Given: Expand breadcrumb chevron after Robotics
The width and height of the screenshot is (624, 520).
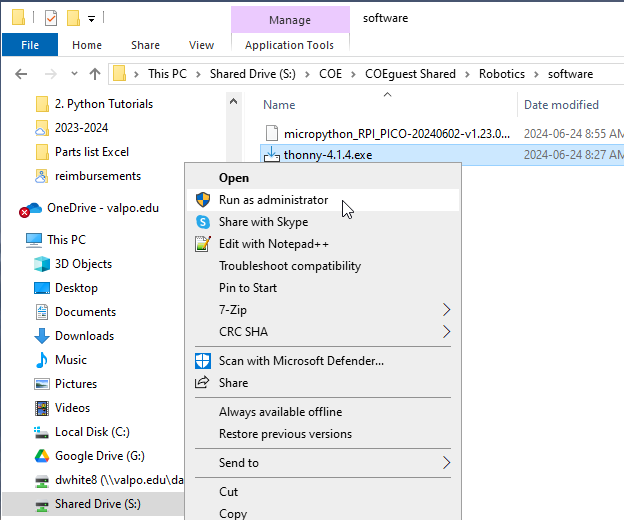Looking at the screenshot, I should (x=536, y=74).
